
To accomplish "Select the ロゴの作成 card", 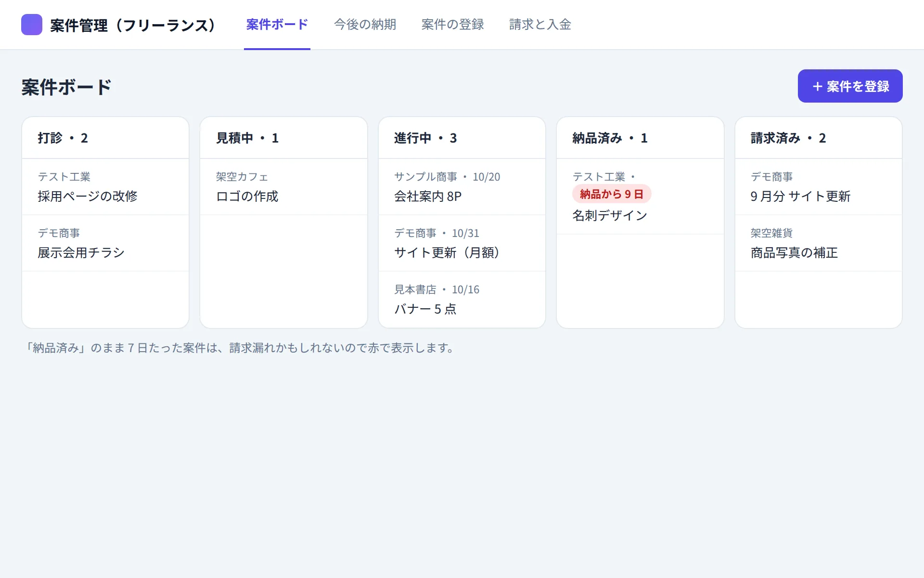I will pyautogui.click(x=283, y=187).
